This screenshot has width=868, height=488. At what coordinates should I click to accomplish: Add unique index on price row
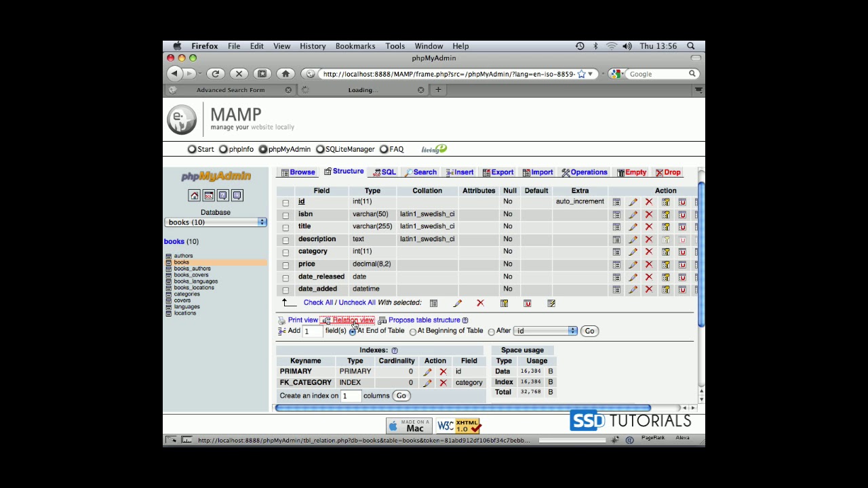coord(682,265)
